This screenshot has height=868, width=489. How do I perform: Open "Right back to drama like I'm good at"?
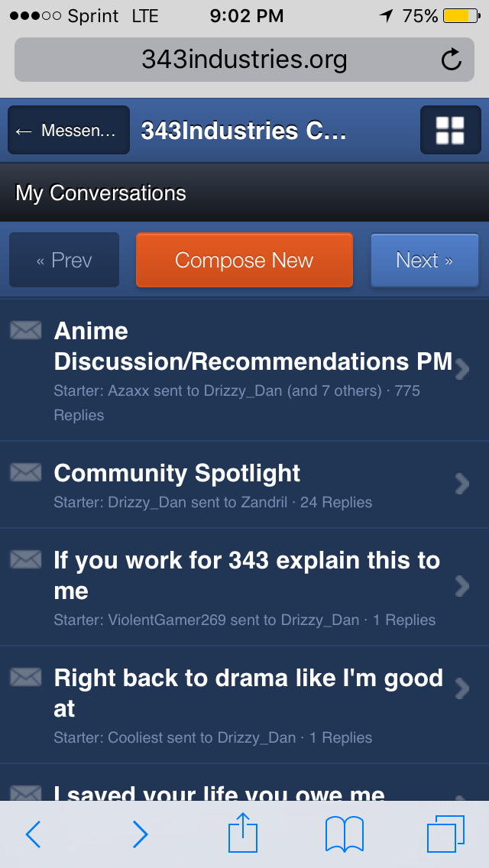[x=248, y=693]
